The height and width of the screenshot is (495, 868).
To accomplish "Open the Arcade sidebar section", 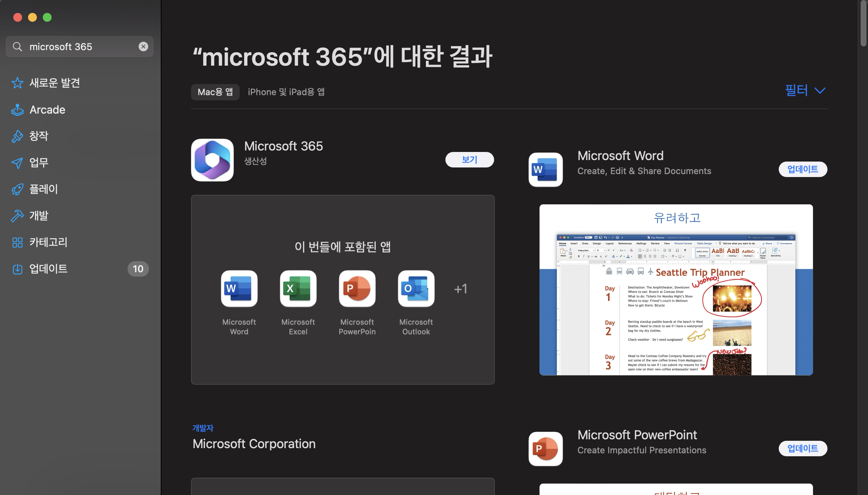I will [47, 110].
